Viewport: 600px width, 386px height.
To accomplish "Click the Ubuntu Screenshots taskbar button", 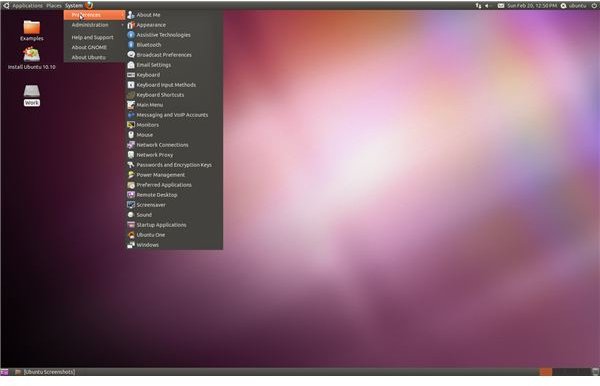I will (x=45, y=371).
